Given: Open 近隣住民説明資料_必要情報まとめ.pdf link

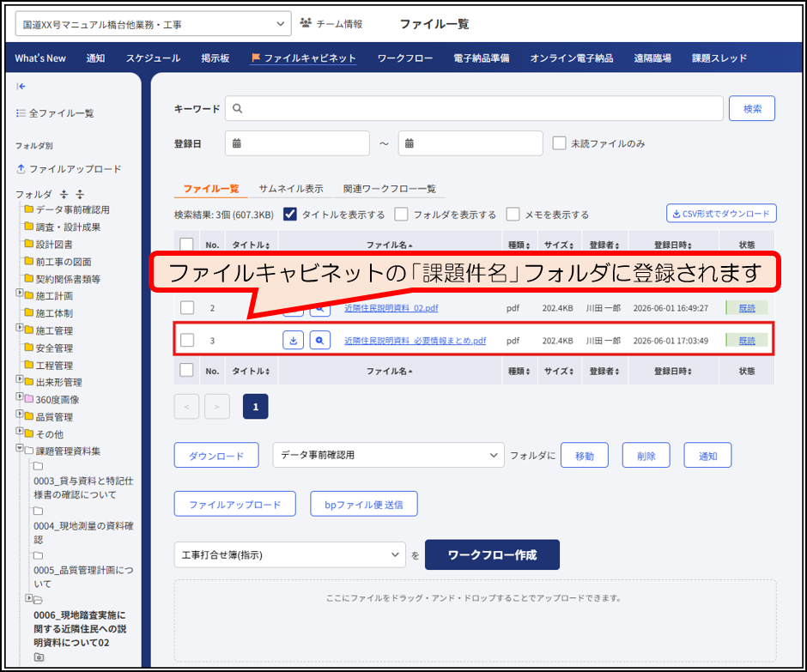Looking at the screenshot, I should point(415,341).
